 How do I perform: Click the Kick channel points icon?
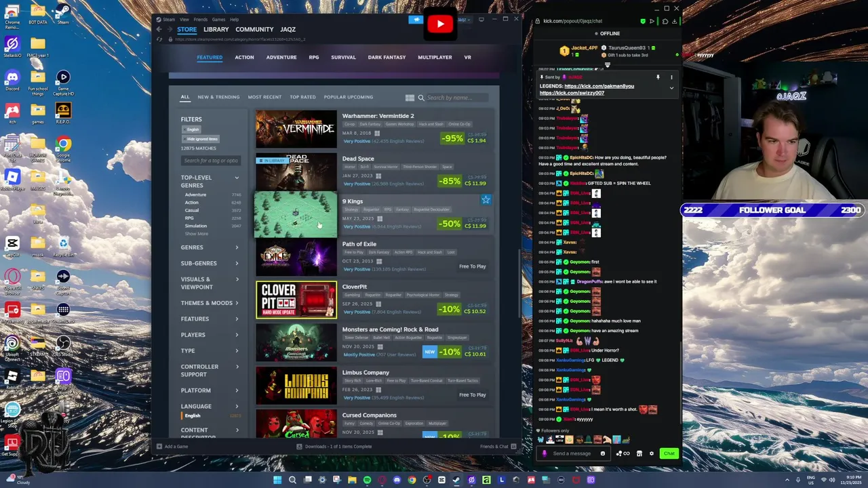[623, 453]
